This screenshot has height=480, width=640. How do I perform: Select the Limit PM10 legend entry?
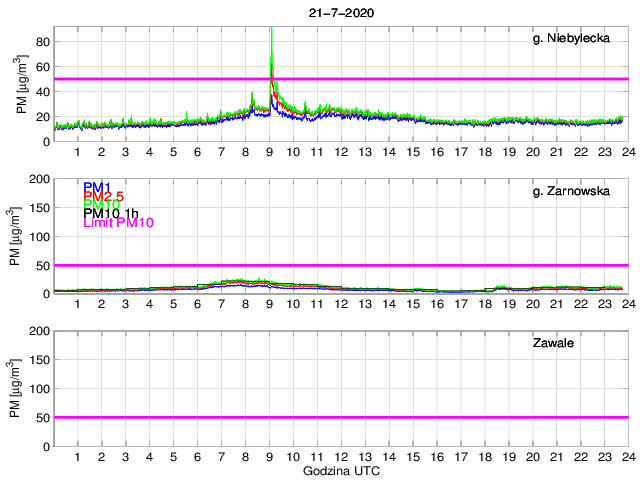click(x=117, y=226)
